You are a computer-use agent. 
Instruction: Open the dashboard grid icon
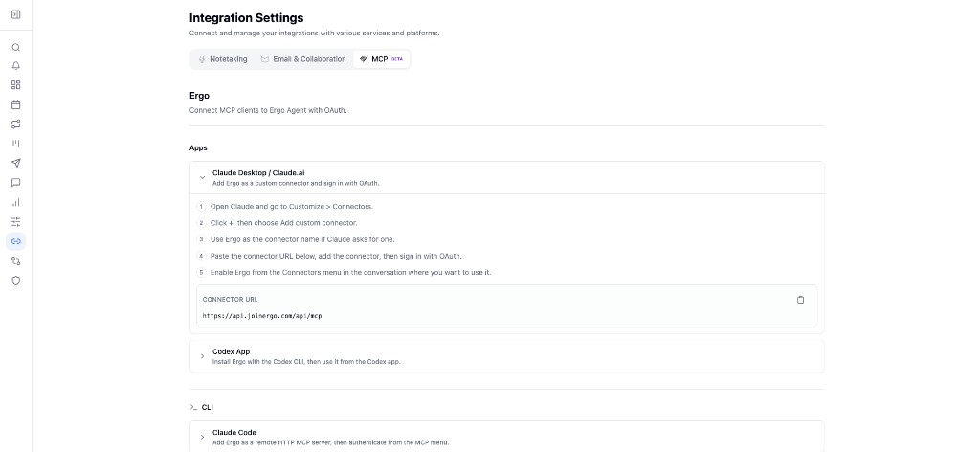[16, 85]
